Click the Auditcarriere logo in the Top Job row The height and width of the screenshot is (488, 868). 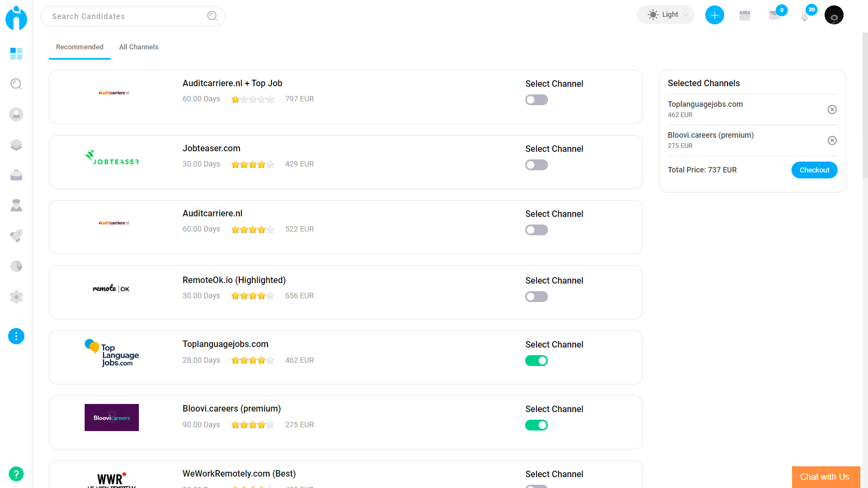(114, 93)
